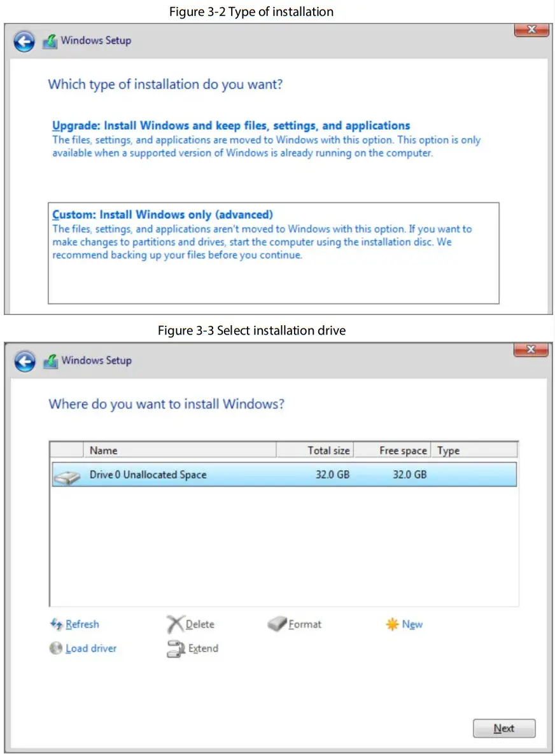Click the heading 'Where do you want to install Windows?'
The height and width of the screenshot is (756, 555).
pos(166,404)
